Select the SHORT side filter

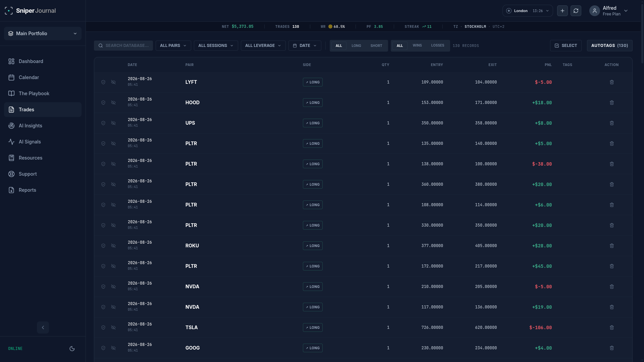click(376, 46)
